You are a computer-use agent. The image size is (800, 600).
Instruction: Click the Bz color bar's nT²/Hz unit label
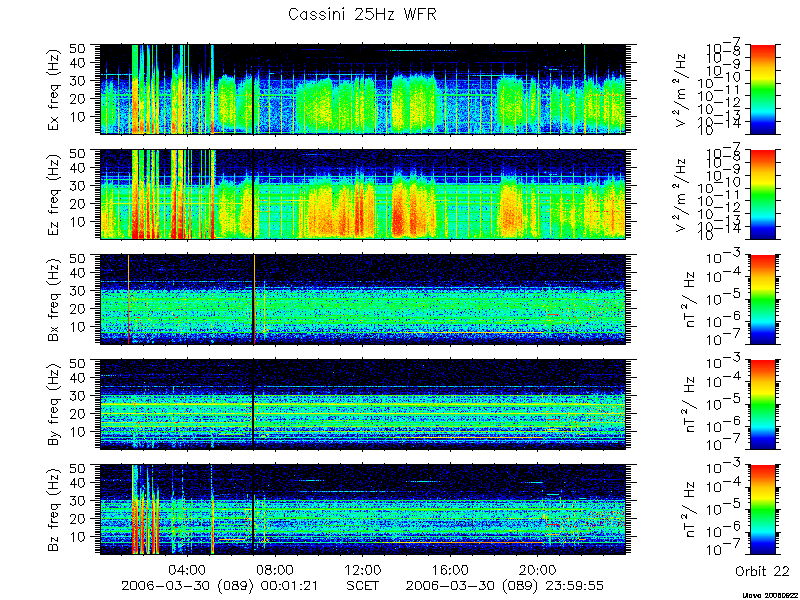688,510
